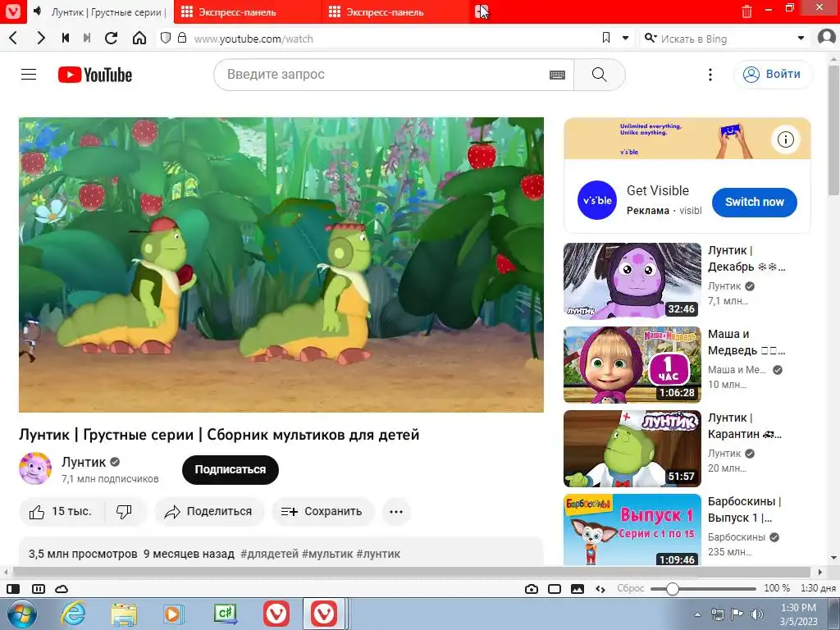
Task: Open the tracker blocker shield icon
Action: (x=166, y=38)
